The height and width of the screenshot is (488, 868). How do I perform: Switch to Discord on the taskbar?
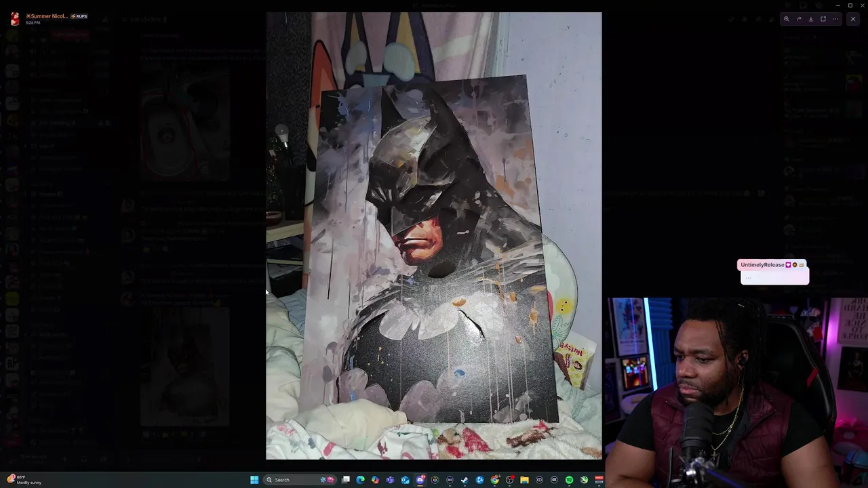coord(420,480)
